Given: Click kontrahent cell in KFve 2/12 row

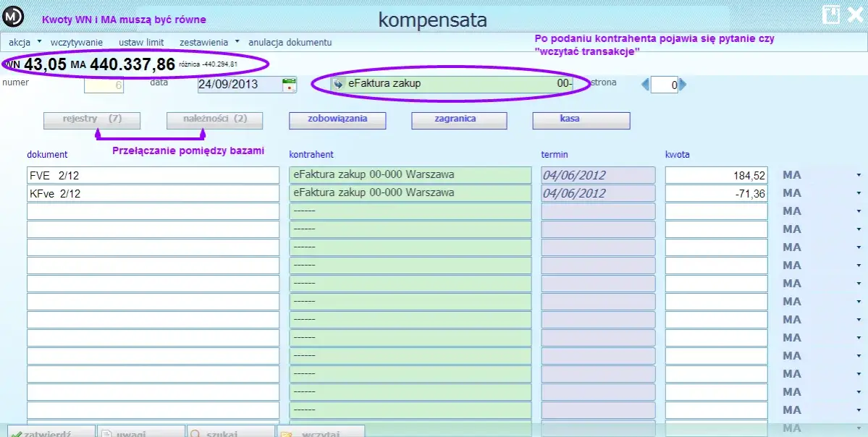Looking at the screenshot, I should coord(410,194).
